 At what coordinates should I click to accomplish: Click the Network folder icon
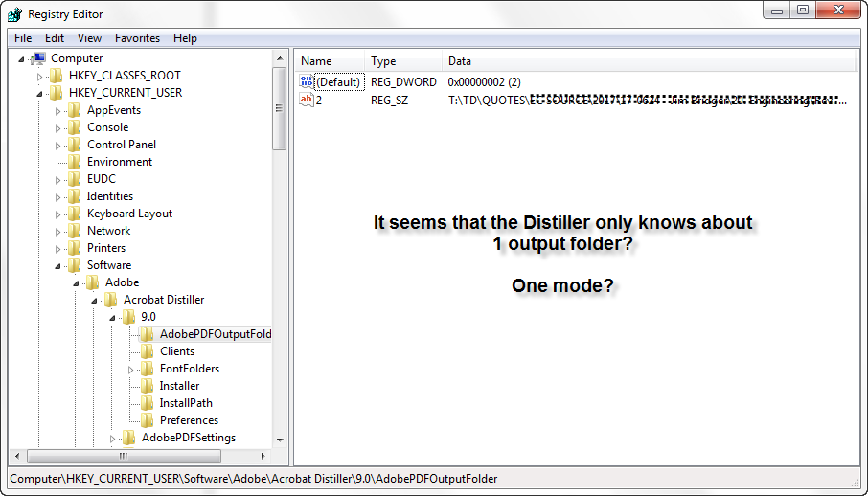coord(74,231)
